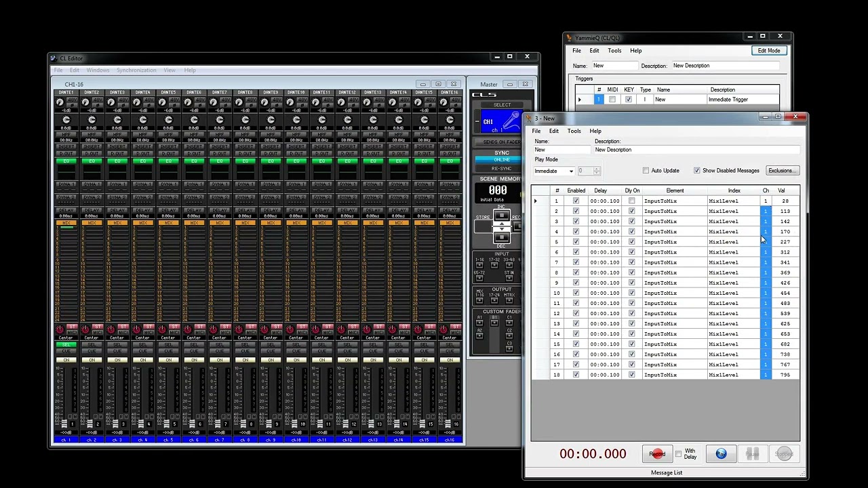The height and width of the screenshot is (488, 868).
Task: Click OUTPUT 17-24 layer button
Action: point(494,300)
